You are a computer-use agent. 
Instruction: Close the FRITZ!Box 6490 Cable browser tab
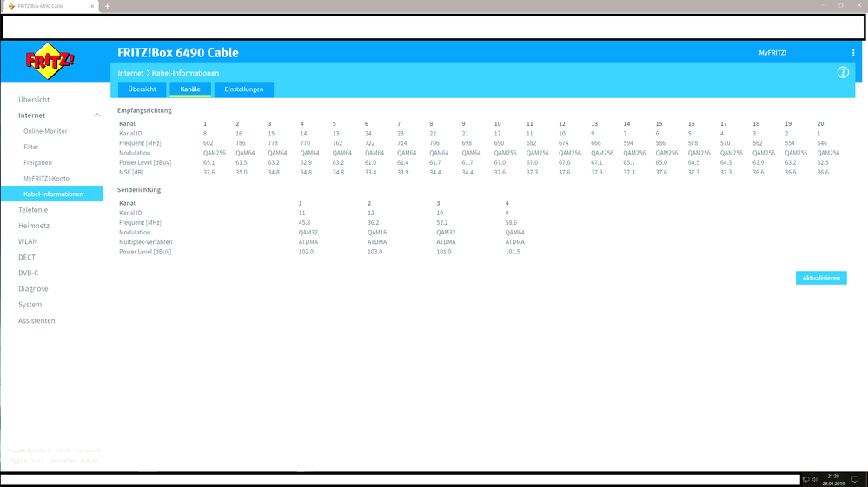point(92,6)
